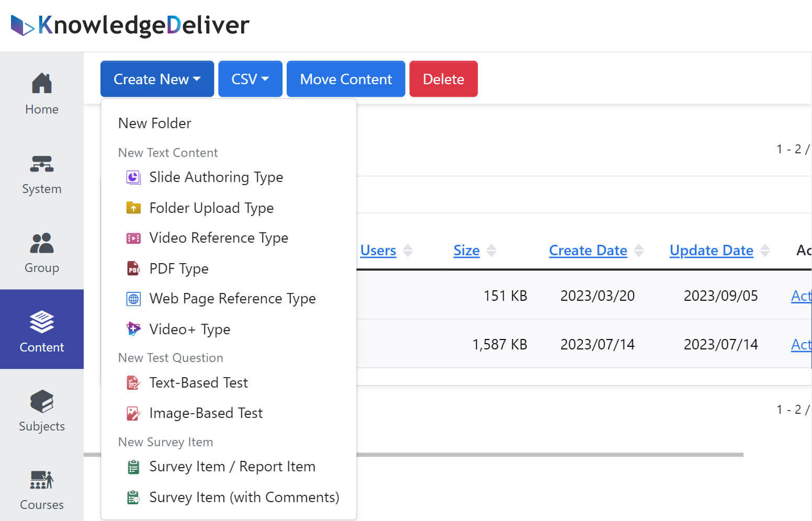Click the Survey Item with Comments icon

tap(133, 497)
